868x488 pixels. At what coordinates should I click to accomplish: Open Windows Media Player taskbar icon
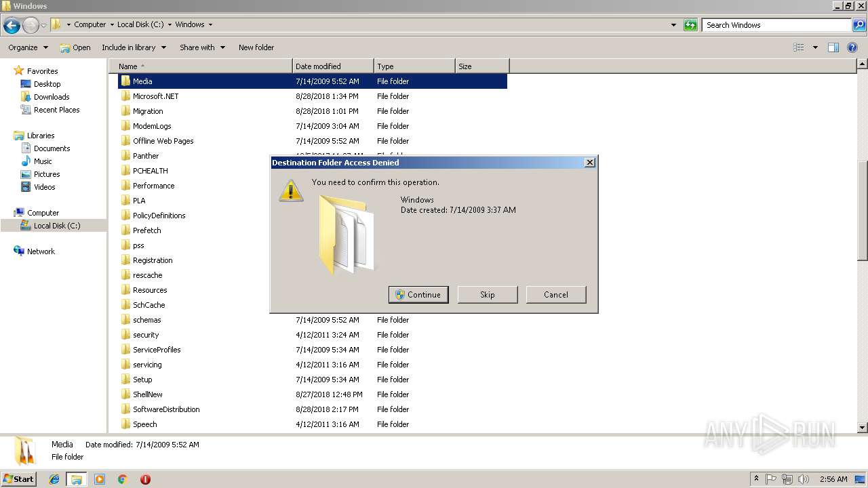100,479
